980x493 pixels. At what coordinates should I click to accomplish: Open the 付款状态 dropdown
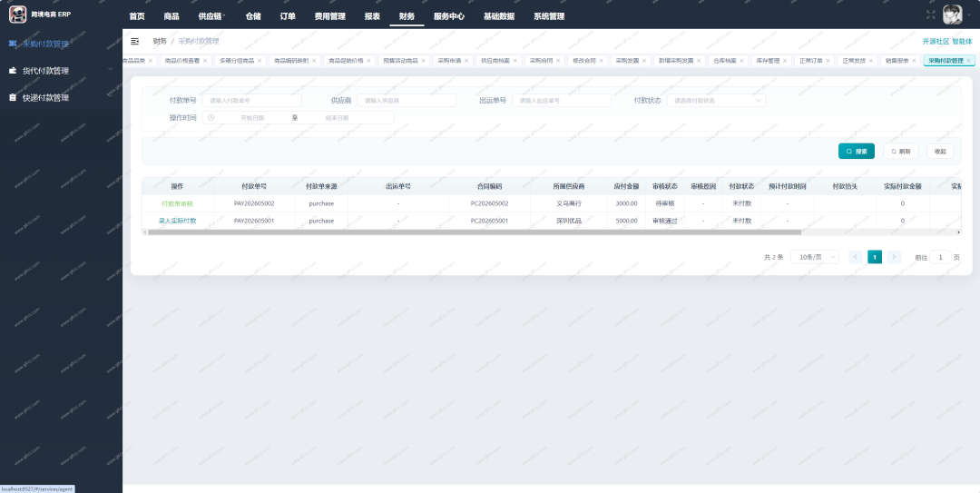click(716, 100)
